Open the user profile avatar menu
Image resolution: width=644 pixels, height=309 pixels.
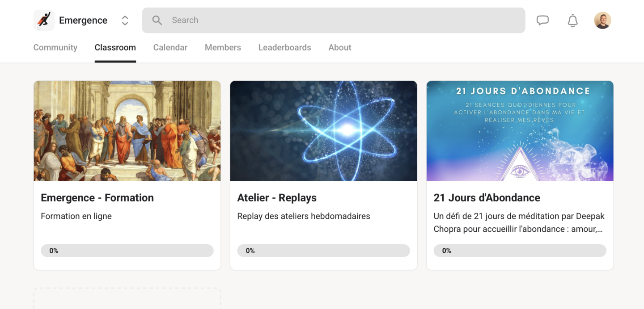602,20
